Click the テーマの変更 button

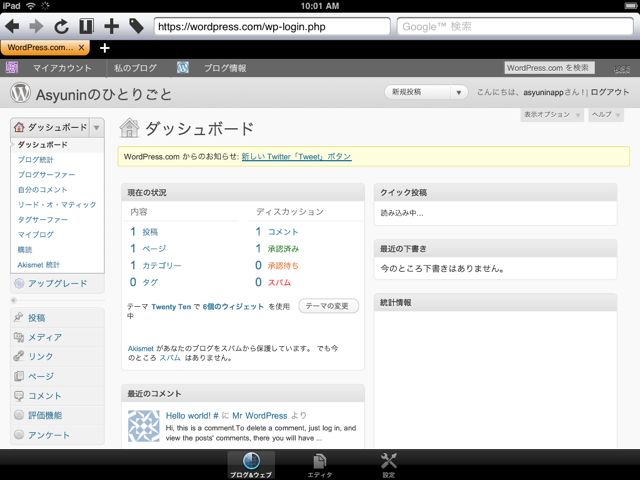(x=329, y=306)
